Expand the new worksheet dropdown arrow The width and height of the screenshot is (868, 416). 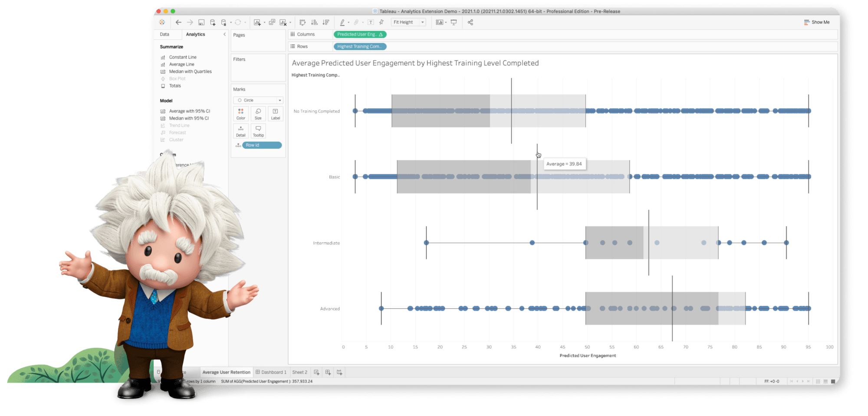point(264,23)
